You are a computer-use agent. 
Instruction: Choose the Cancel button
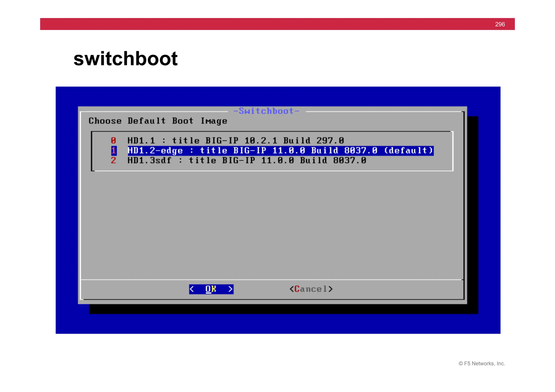coord(311,289)
